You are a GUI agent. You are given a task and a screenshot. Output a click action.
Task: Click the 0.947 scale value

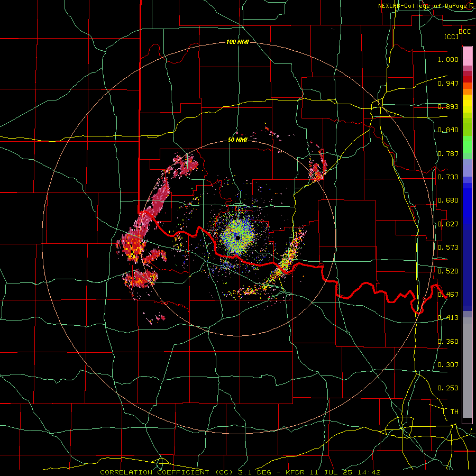(448, 83)
